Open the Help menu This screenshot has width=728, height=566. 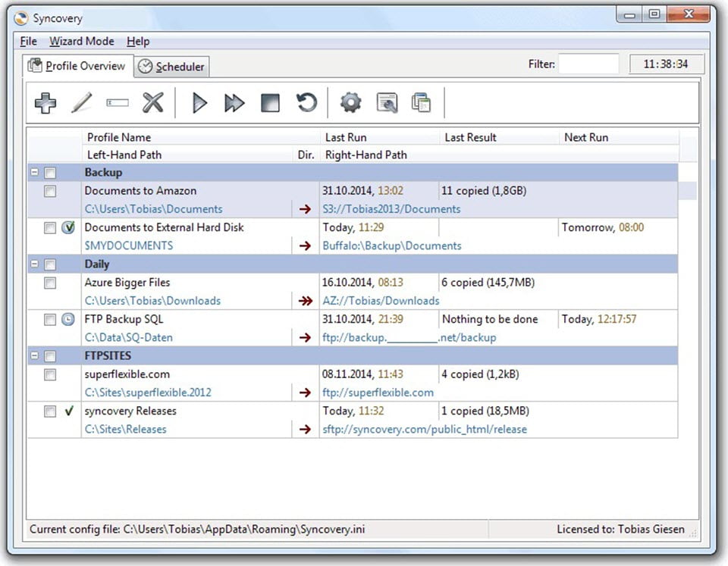138,41
